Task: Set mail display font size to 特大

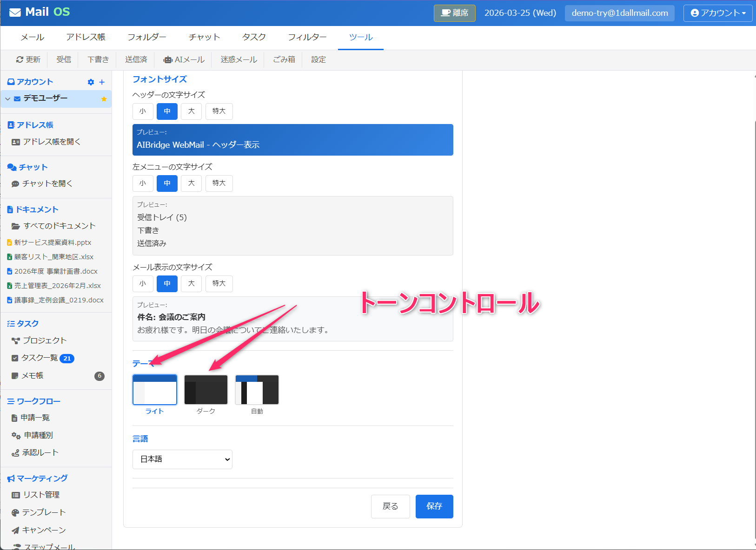Action: [x=219, y=284]
